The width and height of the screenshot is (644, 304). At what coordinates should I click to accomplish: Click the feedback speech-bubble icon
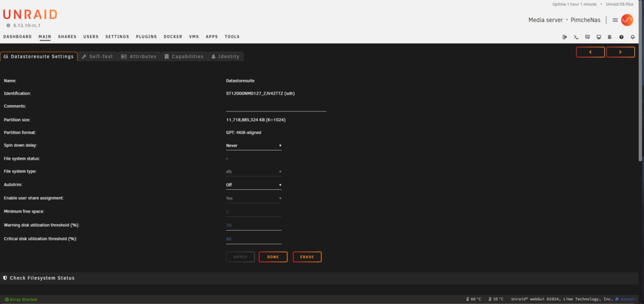[x=587, y=37]
